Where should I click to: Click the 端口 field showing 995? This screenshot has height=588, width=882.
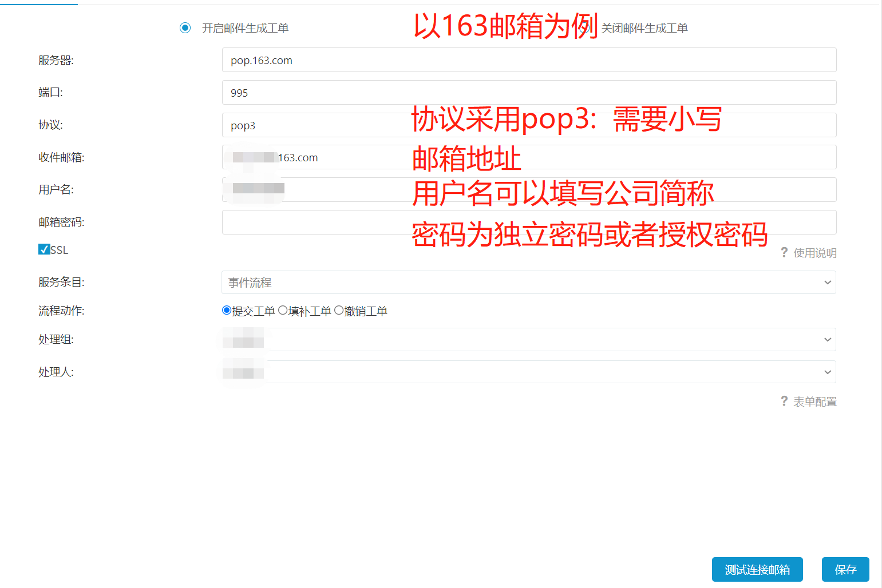528,93
